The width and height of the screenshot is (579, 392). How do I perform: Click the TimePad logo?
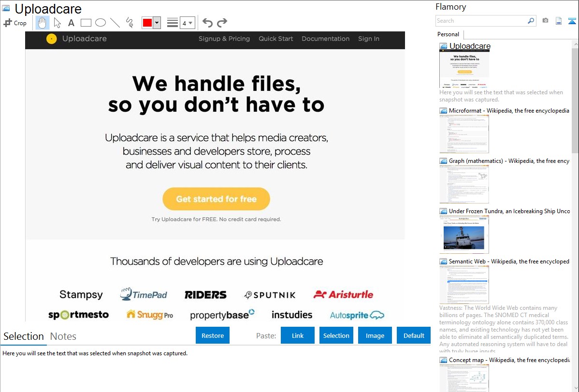[143, 294]
